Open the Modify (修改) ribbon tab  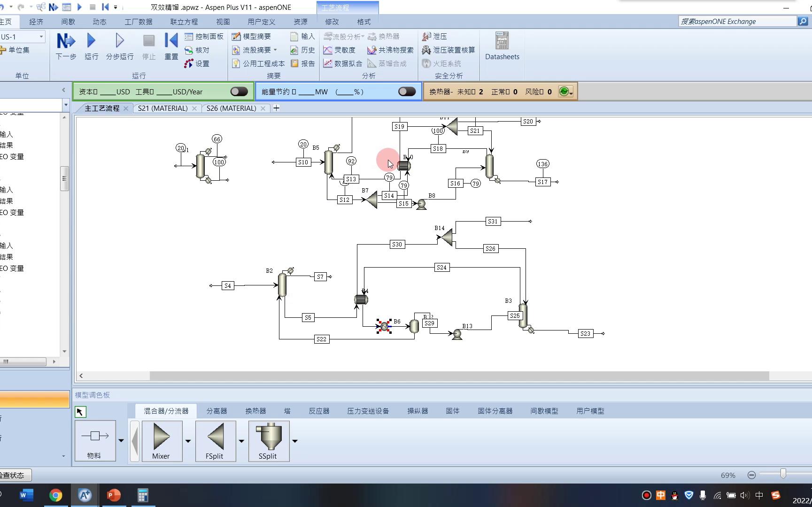(x=332, y=22)
